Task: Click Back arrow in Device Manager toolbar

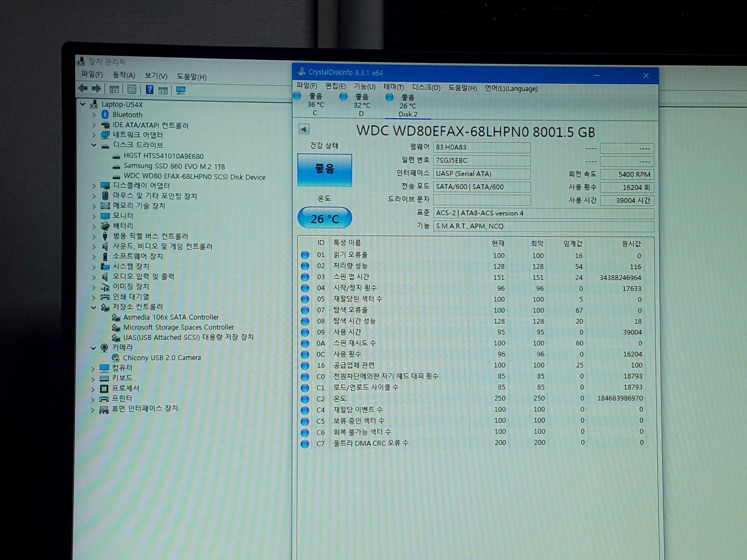Action: tap(83, 89)
